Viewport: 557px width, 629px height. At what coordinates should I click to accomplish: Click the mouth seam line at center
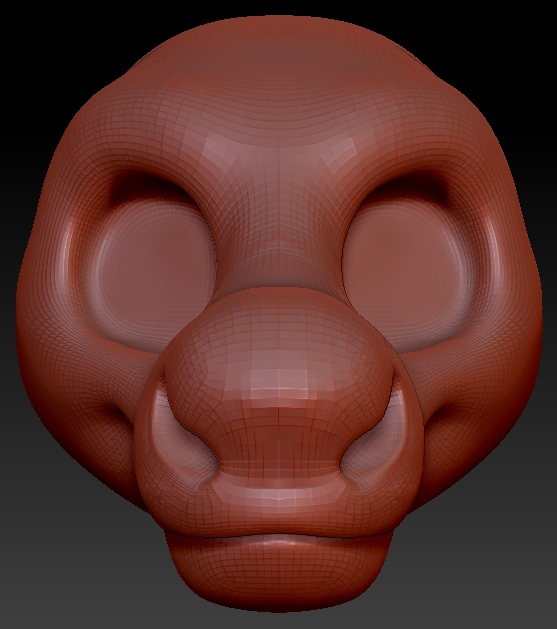coord(279,534)
